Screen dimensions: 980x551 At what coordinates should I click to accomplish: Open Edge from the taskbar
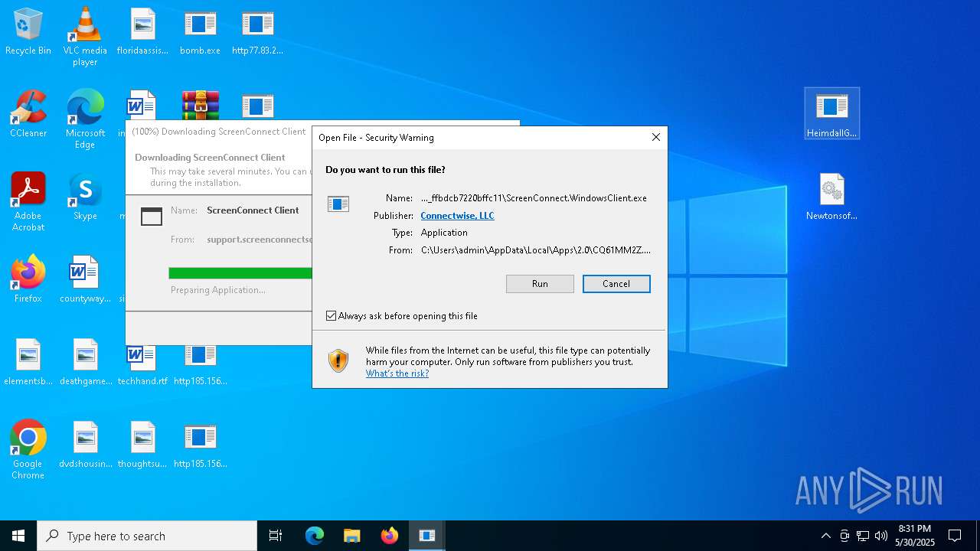coord(315,536)
